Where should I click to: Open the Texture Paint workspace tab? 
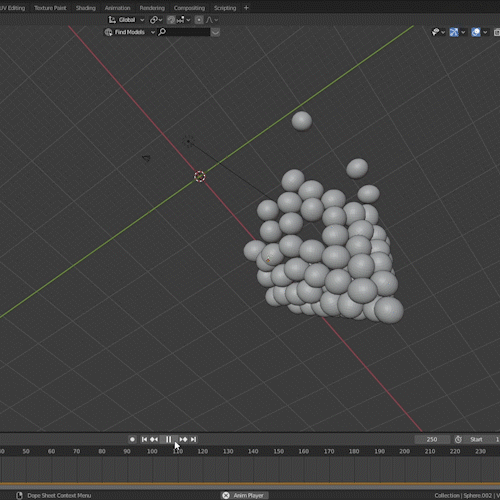click(50, 8)
